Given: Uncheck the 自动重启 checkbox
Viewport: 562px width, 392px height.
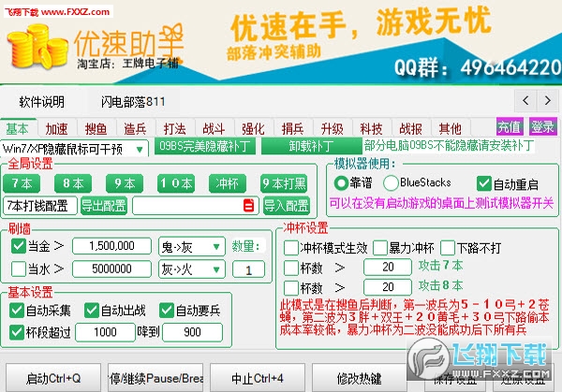Looking at the screenshot, I should point(484,183).
